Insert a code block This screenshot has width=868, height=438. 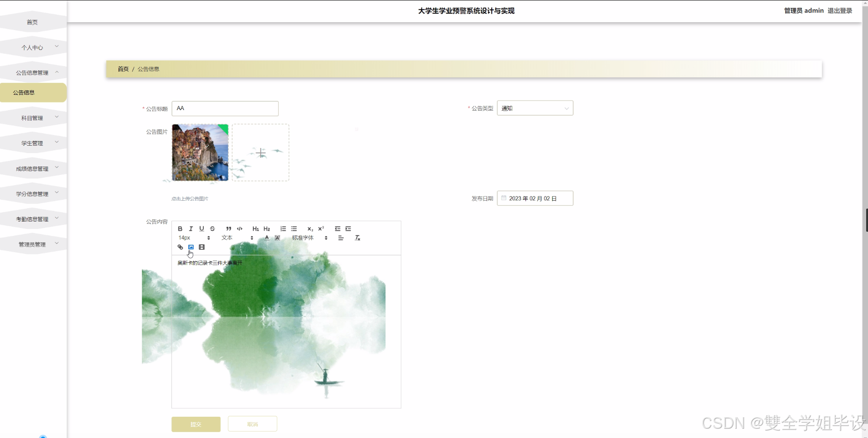click(239, 228)
